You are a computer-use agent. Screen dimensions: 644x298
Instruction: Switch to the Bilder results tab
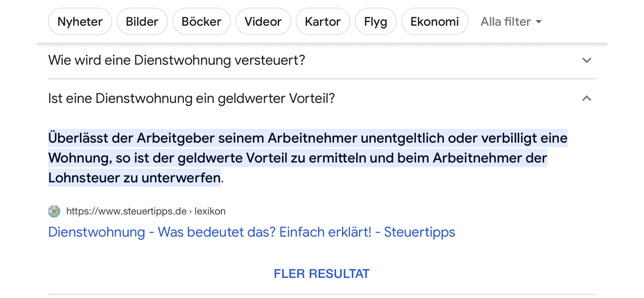click(x=142, y=22)
